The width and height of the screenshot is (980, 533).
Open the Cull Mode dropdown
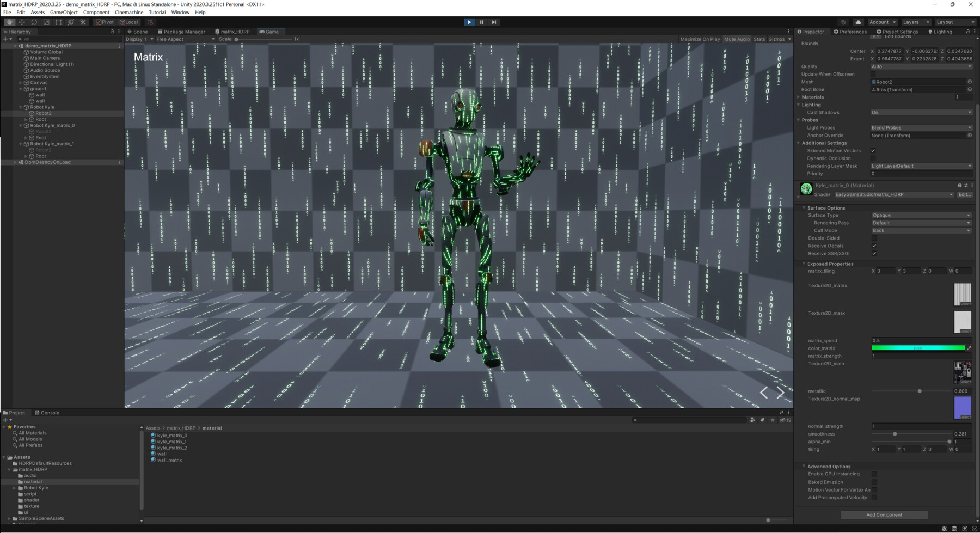point(921,230)
